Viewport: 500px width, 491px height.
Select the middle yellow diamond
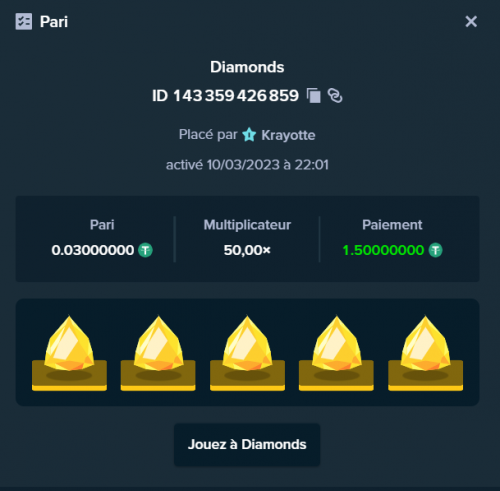tap(247, 353)
